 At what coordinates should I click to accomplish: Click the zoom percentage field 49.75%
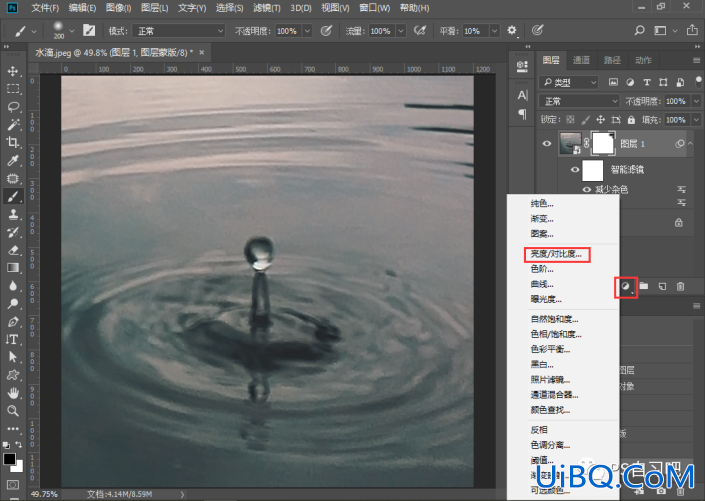point(44,494)
